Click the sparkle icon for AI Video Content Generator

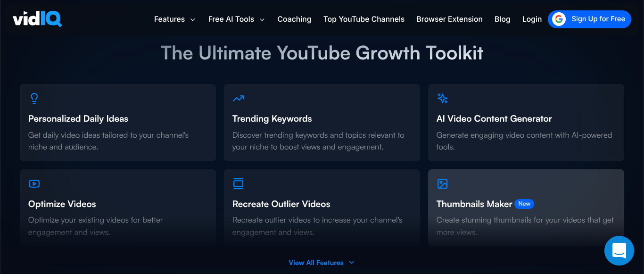tap(442, 98)
